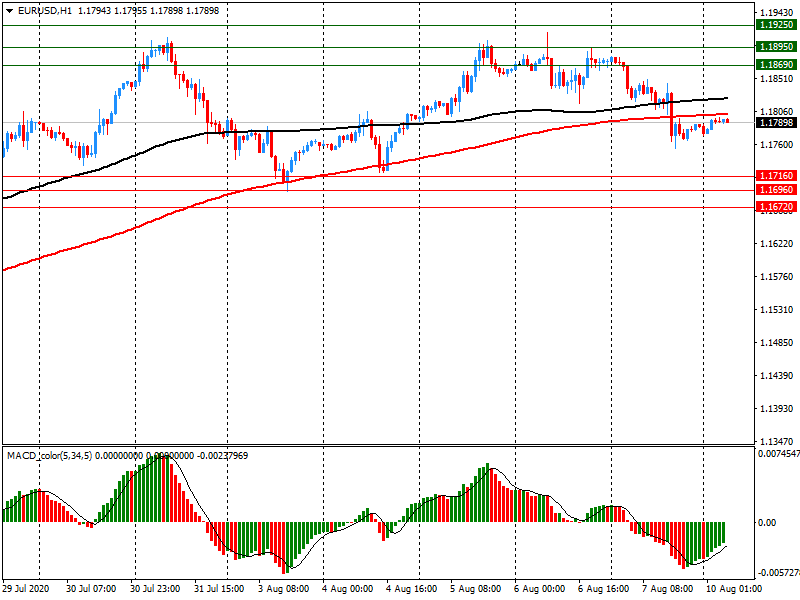Click the 1.15760 price scale value
This screenshot has width=800, height=600.
tap(777, 277)
